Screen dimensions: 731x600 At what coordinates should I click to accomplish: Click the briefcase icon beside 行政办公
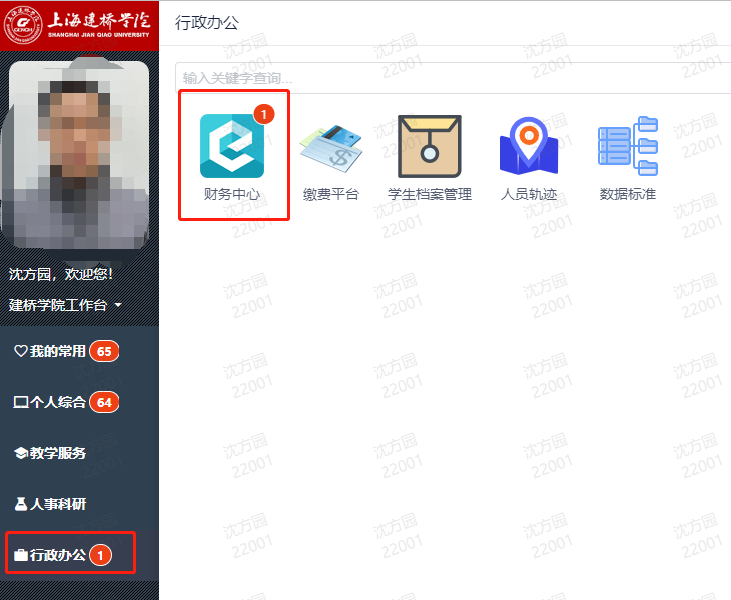20,555
